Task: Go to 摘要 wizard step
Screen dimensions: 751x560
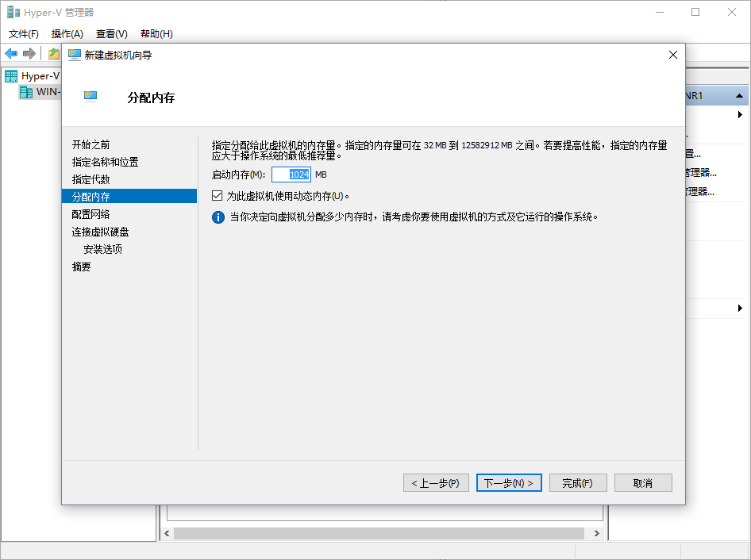Action: 82,267
